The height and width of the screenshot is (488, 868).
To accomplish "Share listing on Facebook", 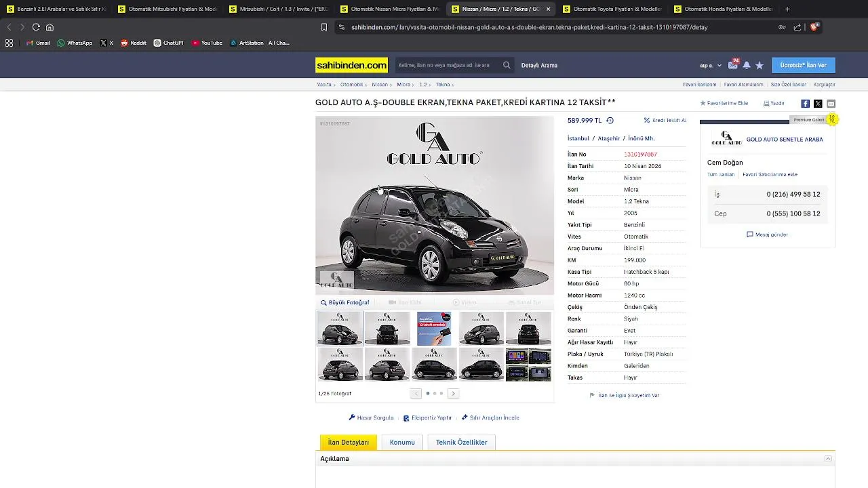I will [805, 104].
